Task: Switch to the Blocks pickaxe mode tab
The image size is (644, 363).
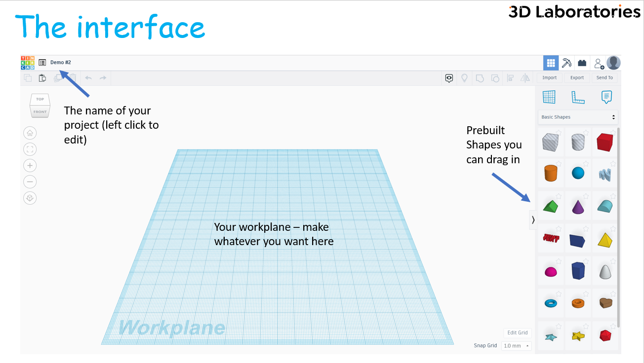Action: (x=567, y=63)
